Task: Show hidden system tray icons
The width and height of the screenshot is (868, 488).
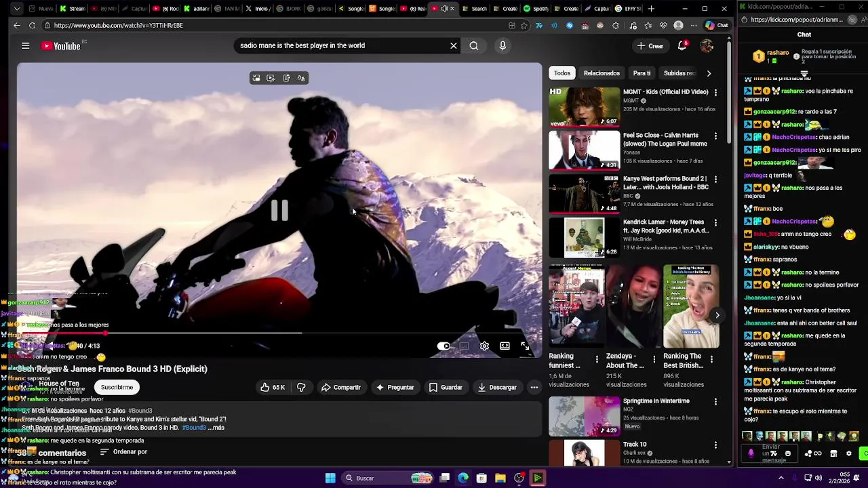Action: pyautogui.click(x=781, y=478)
